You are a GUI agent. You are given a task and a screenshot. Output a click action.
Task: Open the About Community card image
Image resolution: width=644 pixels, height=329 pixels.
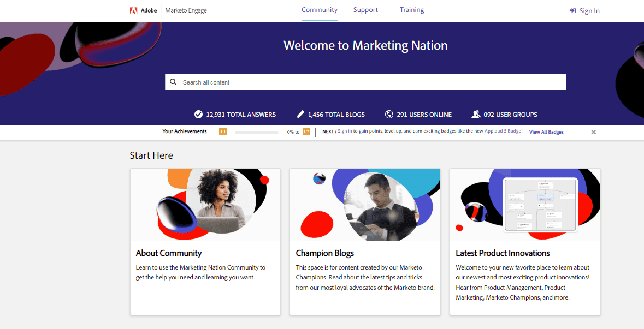[x=205, y=205]
